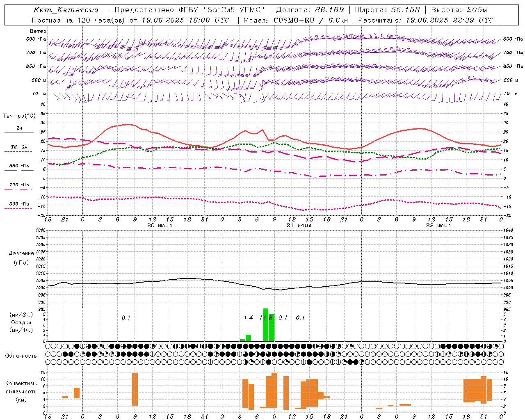Click the "Тем-ра(°C)" temperature label

[19, 116]
